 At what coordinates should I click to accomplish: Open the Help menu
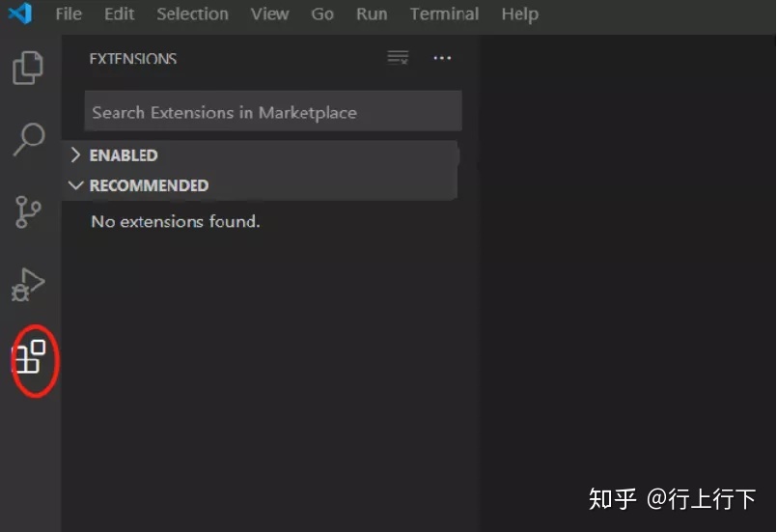click(x=520, y=14)
